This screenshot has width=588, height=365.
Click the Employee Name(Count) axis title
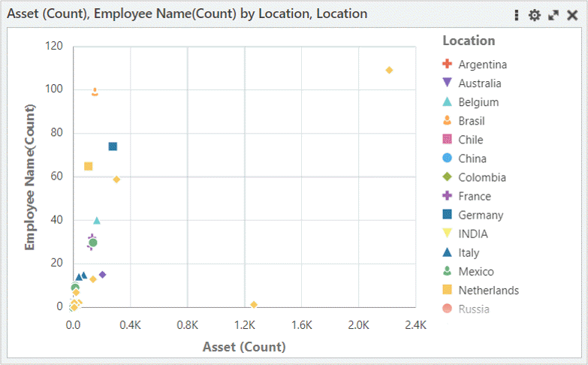tap(29, 177)
